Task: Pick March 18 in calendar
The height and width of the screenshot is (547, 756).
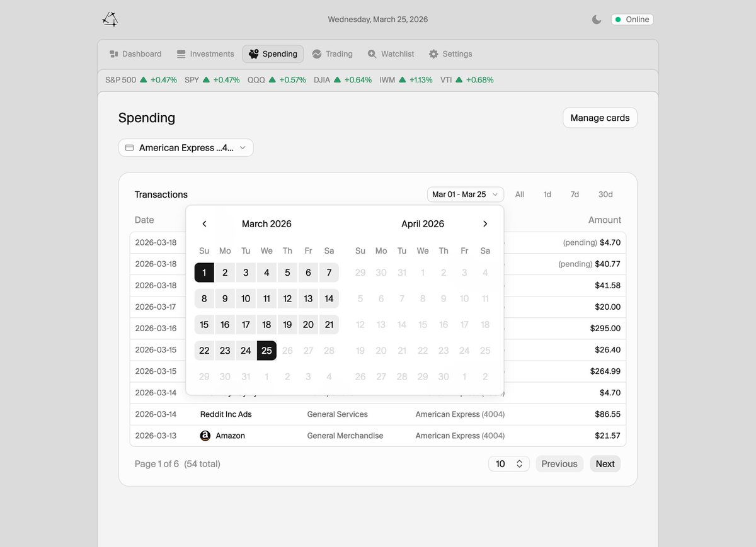Action: pyautogui.click(x=266, y=325)
